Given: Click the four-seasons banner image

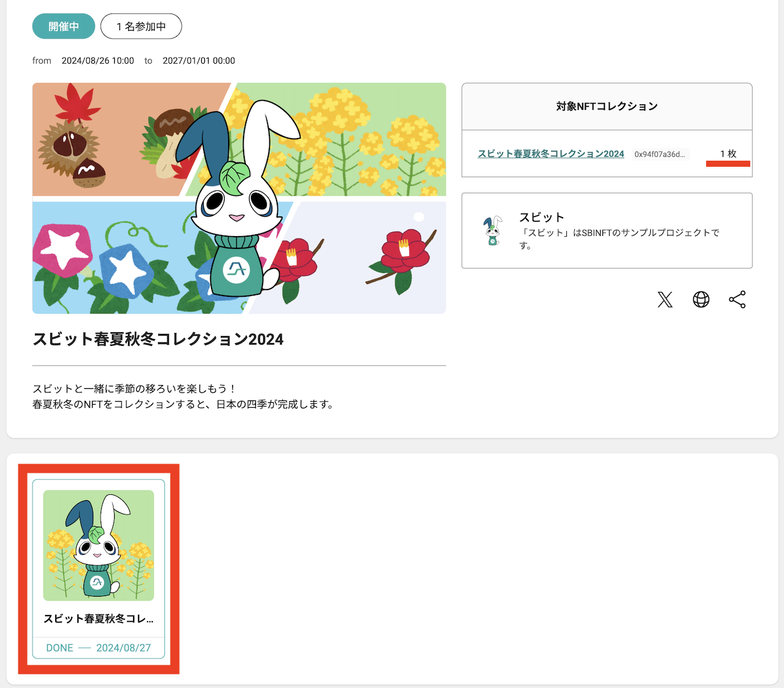Looking at the screenshot, I should tap(239, 198).
